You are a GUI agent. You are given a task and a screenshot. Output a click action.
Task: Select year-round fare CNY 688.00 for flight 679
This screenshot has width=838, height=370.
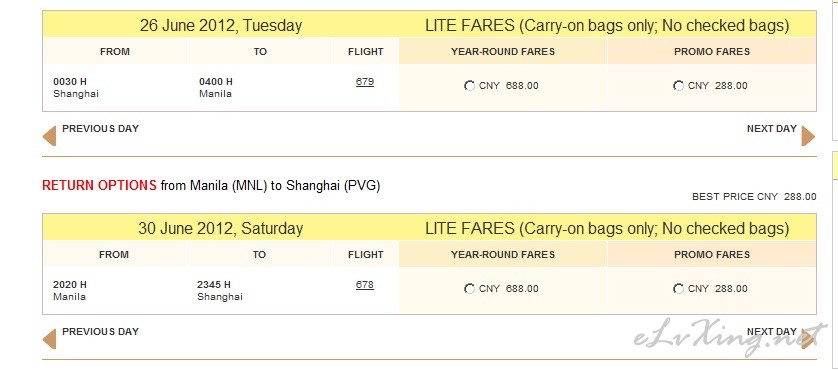click(x=469, y=86)
